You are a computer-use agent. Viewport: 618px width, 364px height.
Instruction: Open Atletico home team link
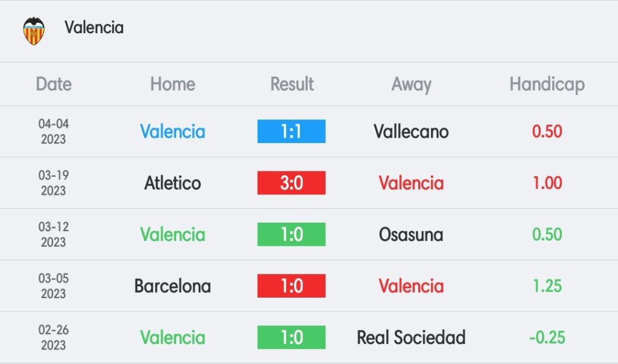[x=173, y=183]
